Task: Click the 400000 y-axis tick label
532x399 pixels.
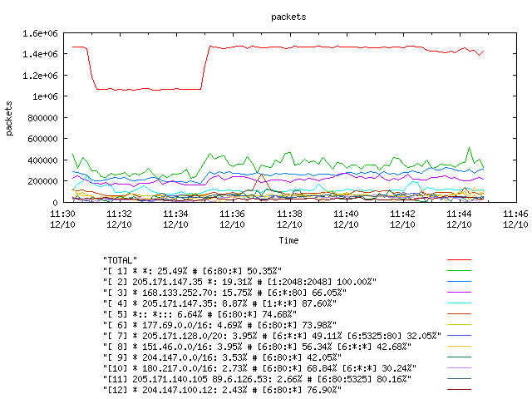Action: click(x=42, y=160)
